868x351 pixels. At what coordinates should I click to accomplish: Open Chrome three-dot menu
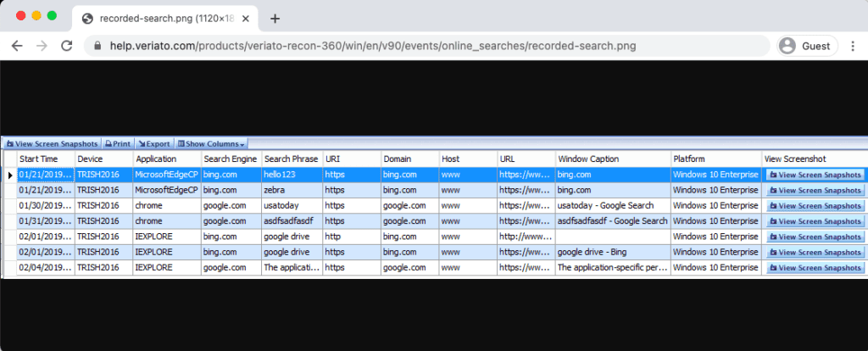tap(853, 46)
